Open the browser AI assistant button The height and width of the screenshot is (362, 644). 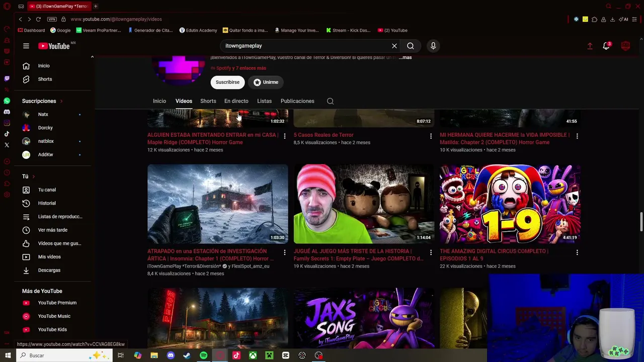[x=624, y=19]
